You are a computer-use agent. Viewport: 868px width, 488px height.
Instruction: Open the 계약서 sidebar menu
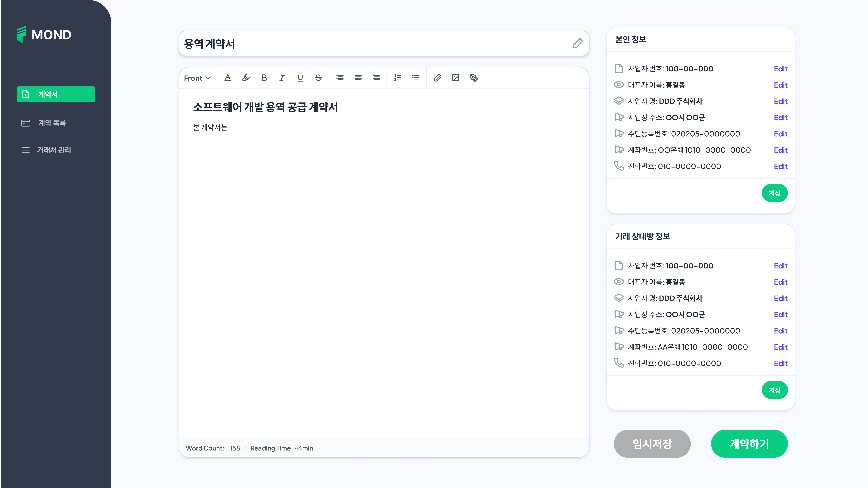[x=56, y=94]
